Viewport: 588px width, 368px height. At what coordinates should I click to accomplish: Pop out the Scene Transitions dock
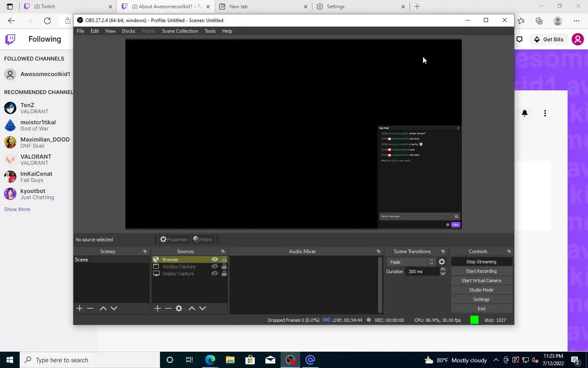443,251
